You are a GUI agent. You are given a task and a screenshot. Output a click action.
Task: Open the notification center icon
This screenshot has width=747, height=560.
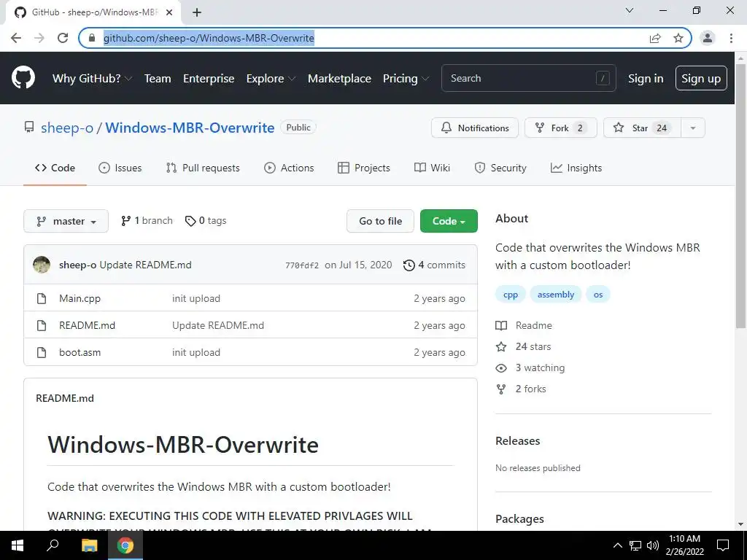click(723, 545)
